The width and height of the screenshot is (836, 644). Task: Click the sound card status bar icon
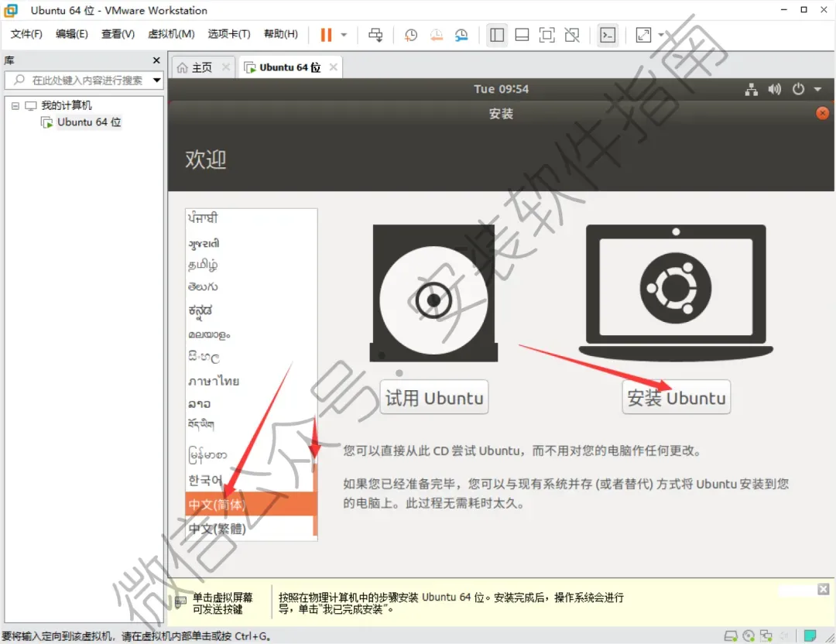click(783, 635)
